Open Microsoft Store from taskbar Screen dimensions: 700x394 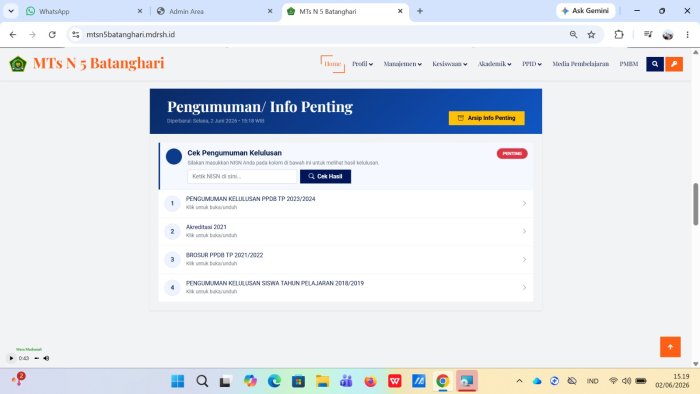(298, 381)
